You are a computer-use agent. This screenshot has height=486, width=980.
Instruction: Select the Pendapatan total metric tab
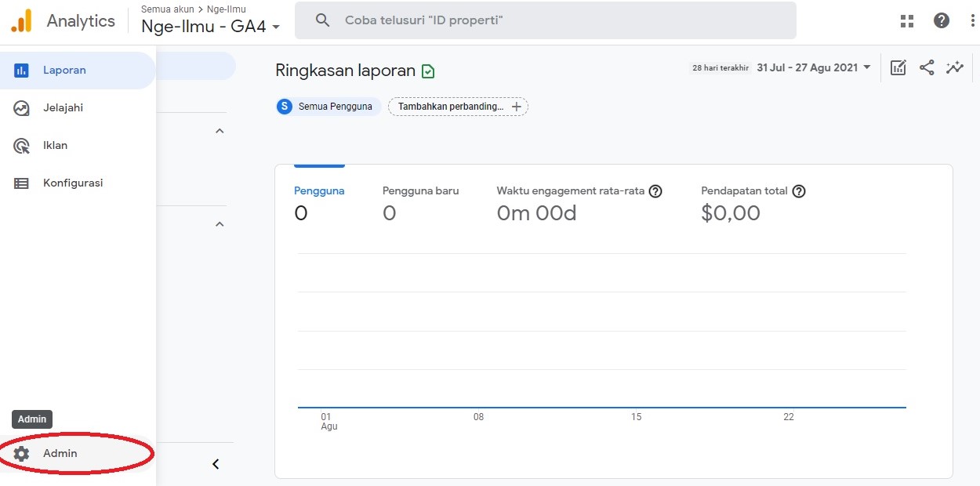click(x=753, y=204)
